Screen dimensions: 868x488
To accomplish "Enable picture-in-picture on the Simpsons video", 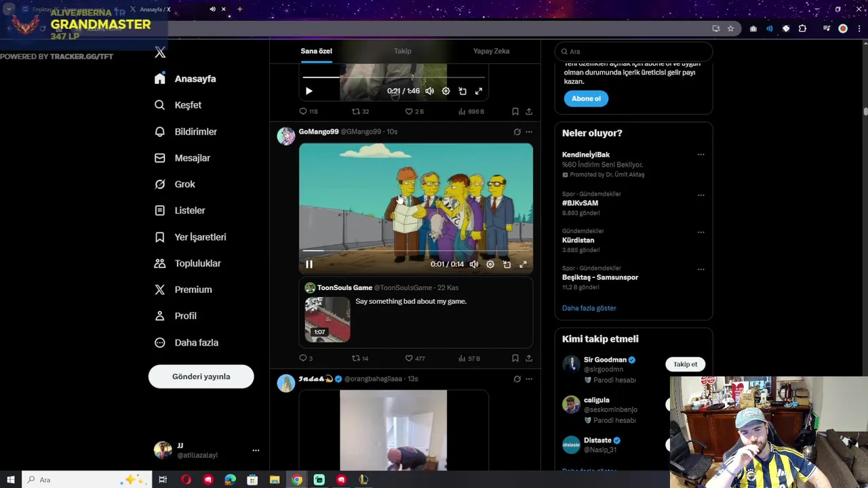I will point(507,264).
